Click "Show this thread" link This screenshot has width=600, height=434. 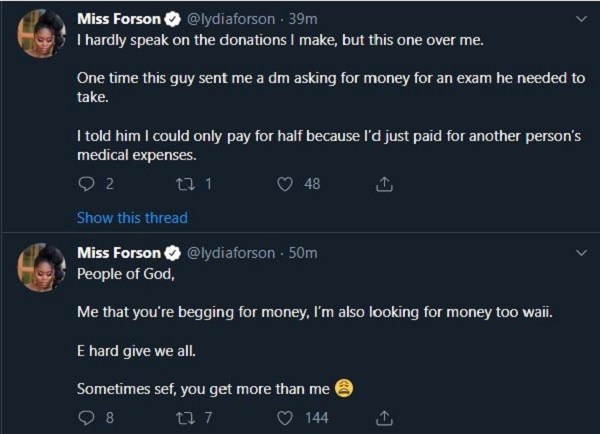coord(132,217)
